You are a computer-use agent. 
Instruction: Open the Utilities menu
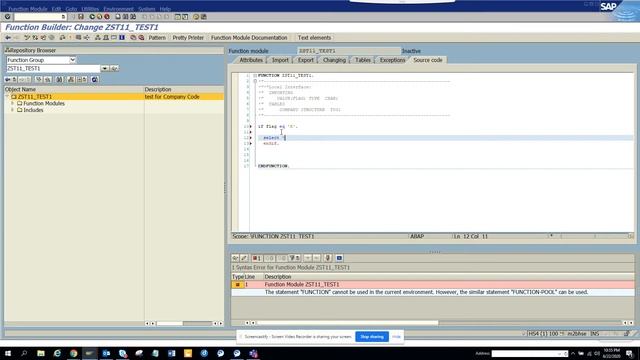[90, 9]
